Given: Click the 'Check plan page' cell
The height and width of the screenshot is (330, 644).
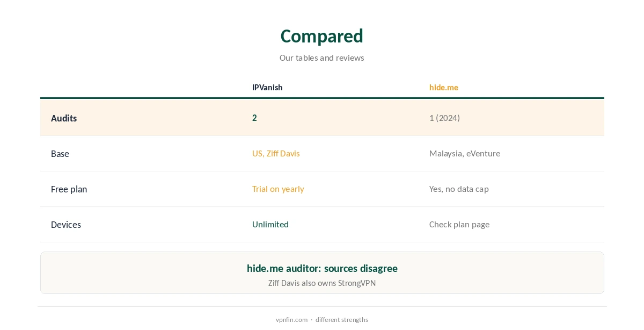Looking at the screenshot, I should (x=459, y=224).
